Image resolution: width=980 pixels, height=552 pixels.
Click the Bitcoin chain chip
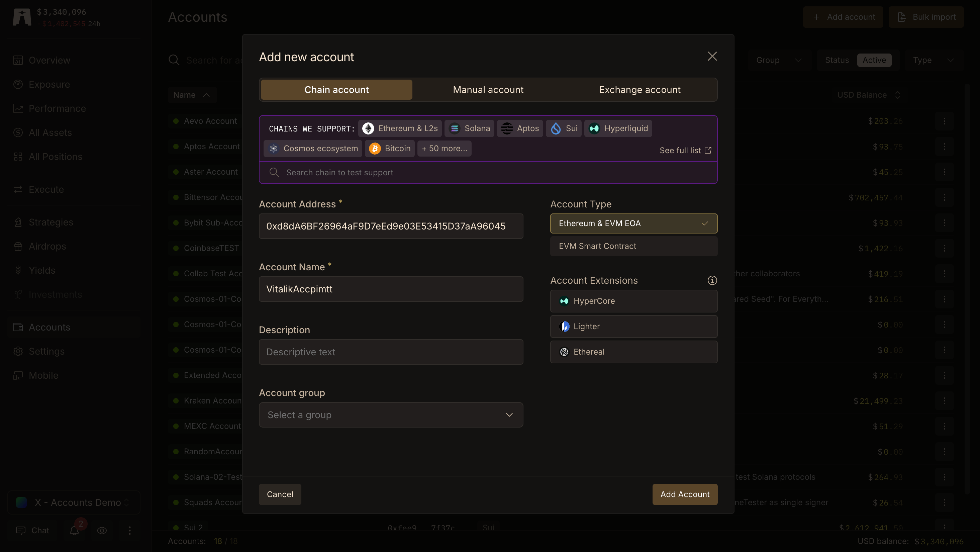point(390,148)
